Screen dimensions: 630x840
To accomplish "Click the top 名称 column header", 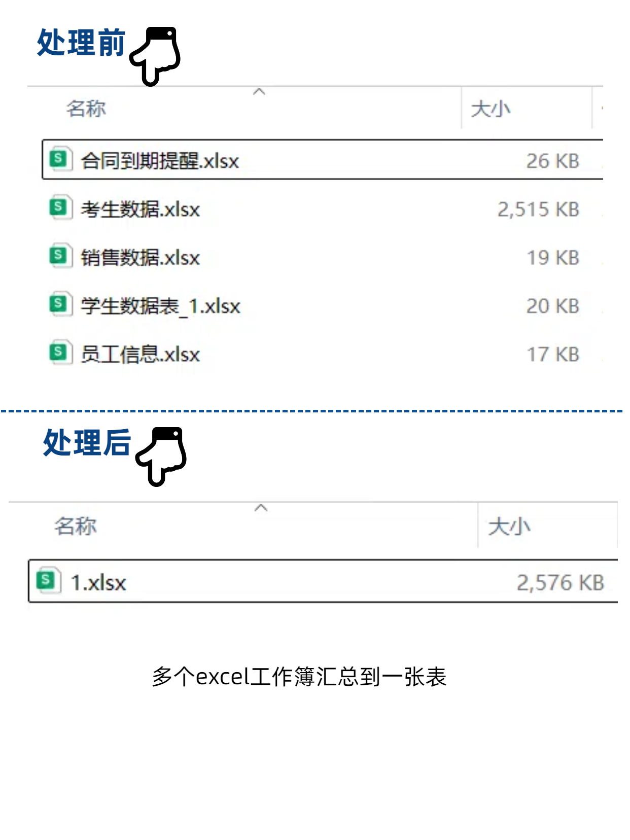I will coord(86,108).
